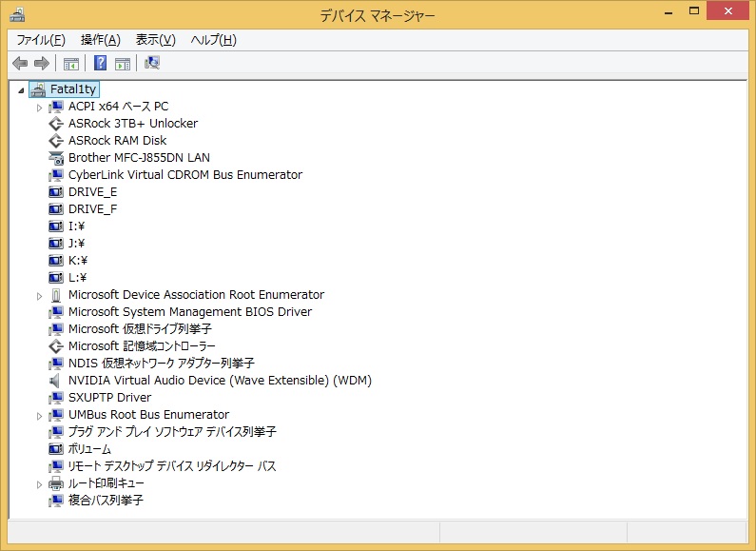Select リモート デスクトップ デバイス リダイレクター バス

pyautogui.click(x=172, y=466)
